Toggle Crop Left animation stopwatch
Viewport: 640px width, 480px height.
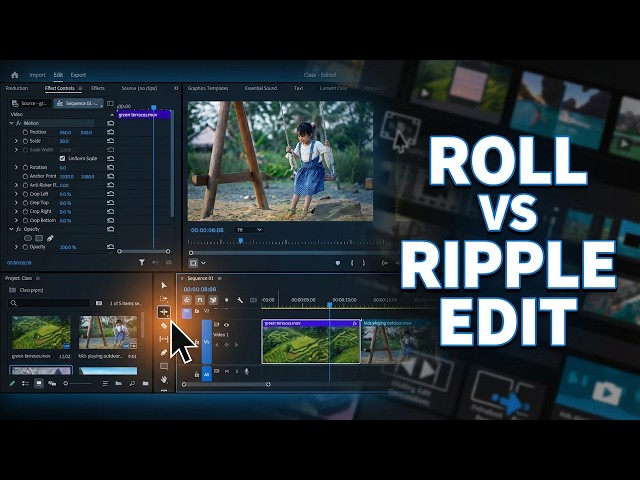pos(25,194)
